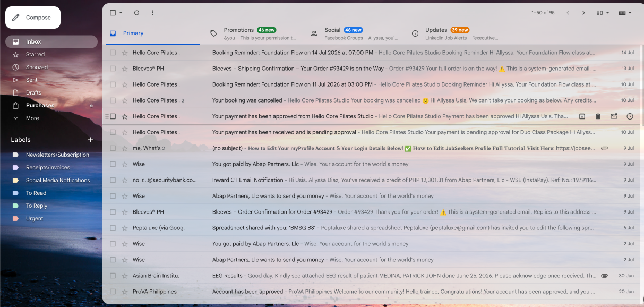Refresh the inbox
Image resolution: width=644 pixels, height=307 pixels.
[136, 13]
